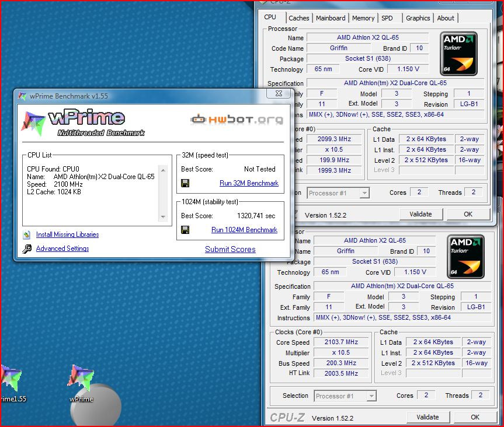Click OK in lower CPU-Z window
The height and width of the screenshot is (427, 504).
click(x=475, y=417)
